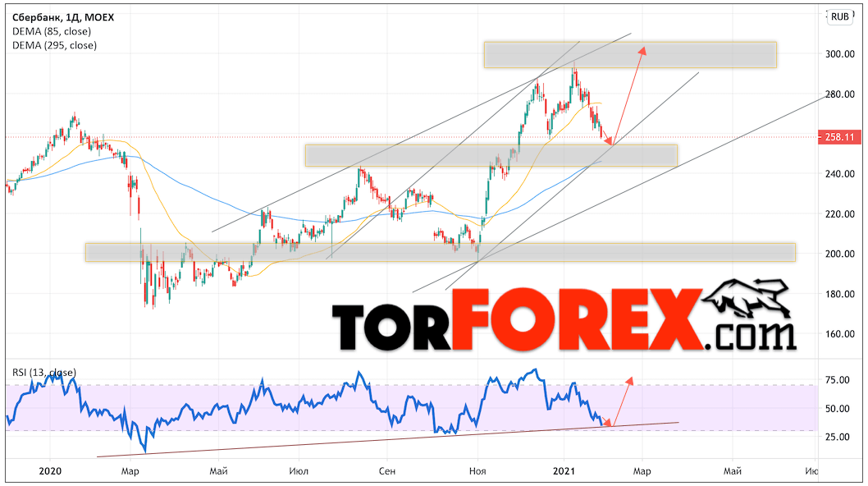
Task: Click the 300.00 price axis label
Action: coord(840,54)
